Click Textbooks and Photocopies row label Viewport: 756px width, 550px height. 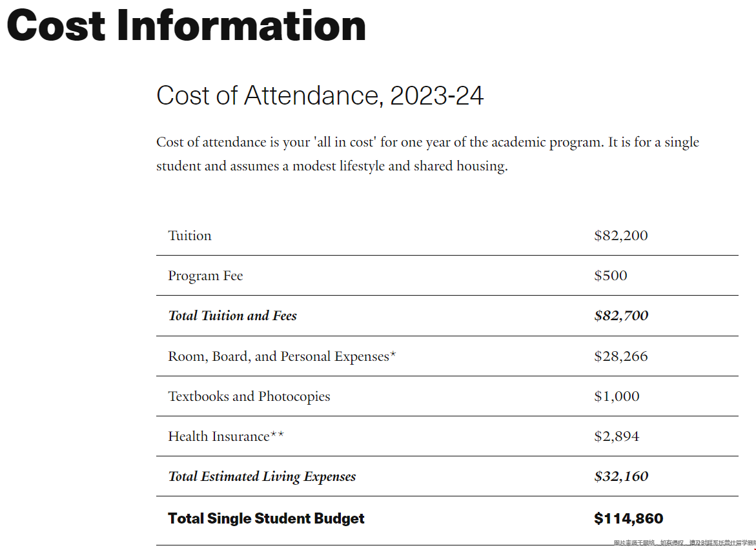[x=249, y=396]
